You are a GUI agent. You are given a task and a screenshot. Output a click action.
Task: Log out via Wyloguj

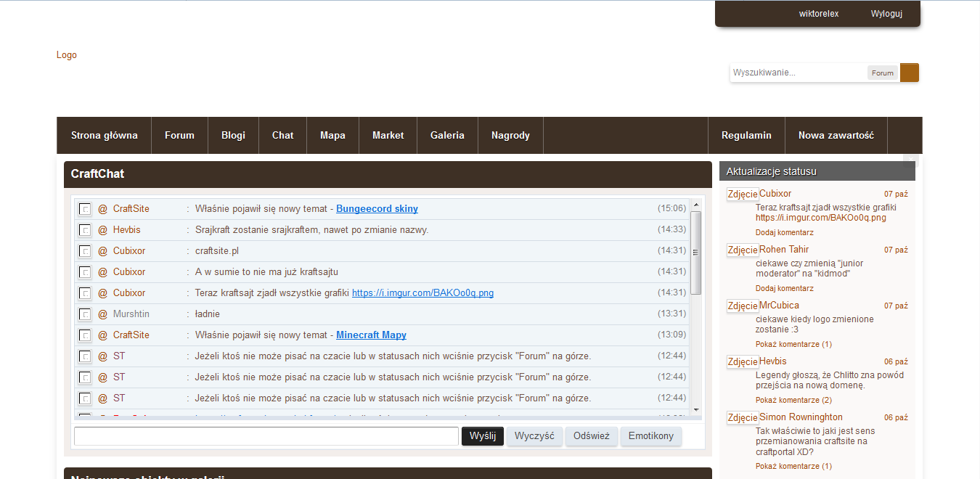point(886,14)
